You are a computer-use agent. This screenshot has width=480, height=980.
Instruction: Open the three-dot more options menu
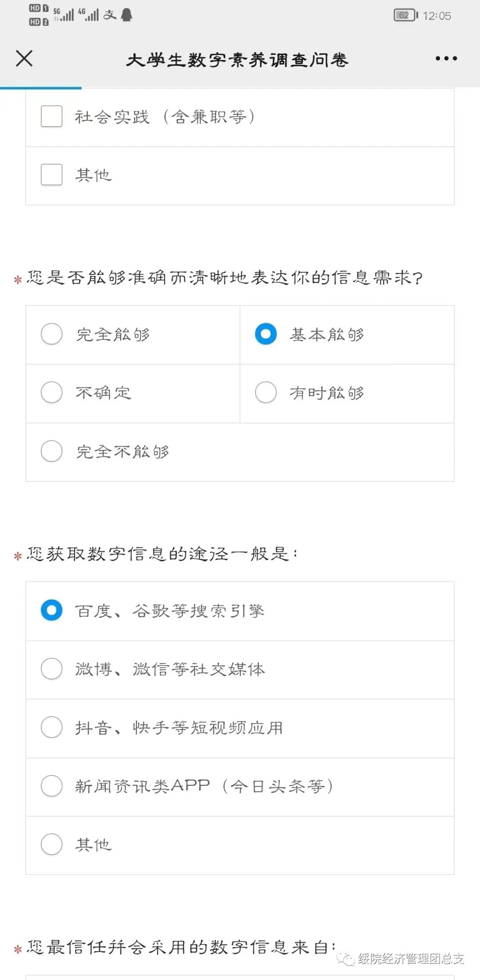click(446, 59)
